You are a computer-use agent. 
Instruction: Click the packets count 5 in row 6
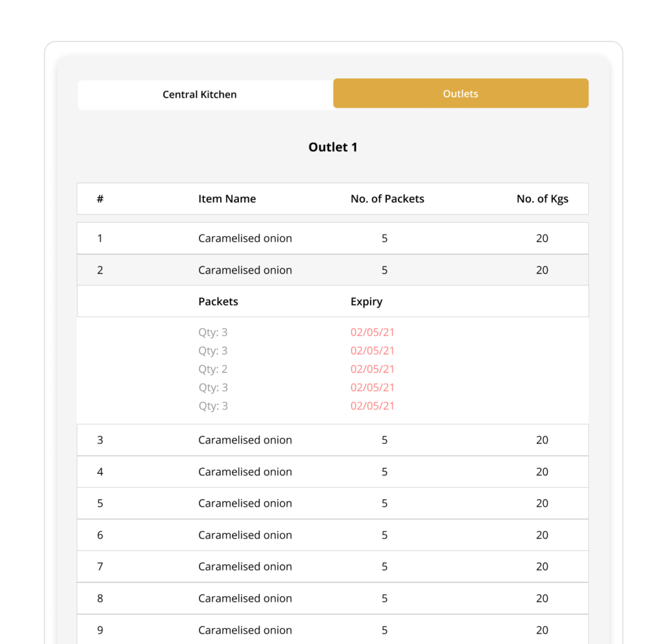click(x=384, y=535)
